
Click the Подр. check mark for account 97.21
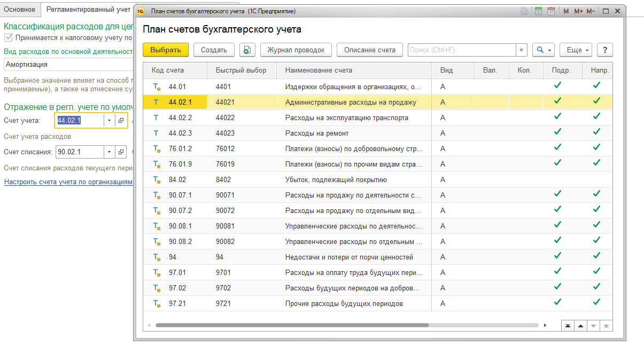557,302
